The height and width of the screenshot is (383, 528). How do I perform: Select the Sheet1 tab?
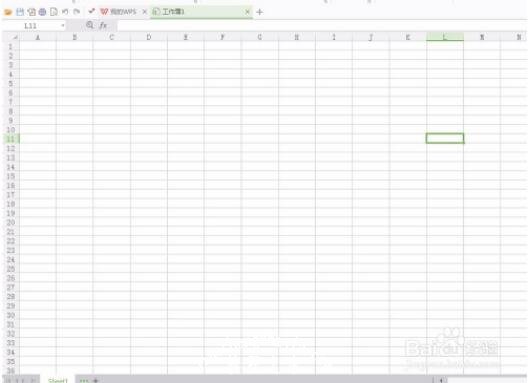point(58,380)
